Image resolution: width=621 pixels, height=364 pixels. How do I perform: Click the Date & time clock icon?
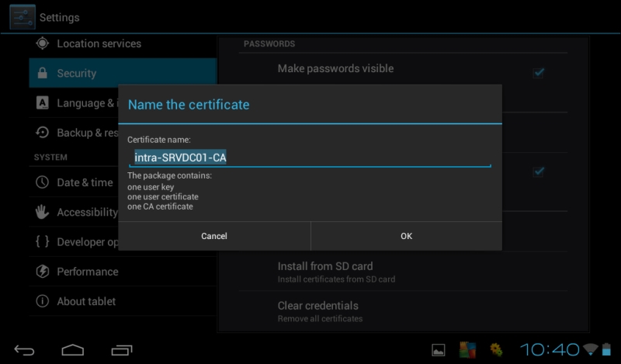pyautogui.click(x=43, y=182)
